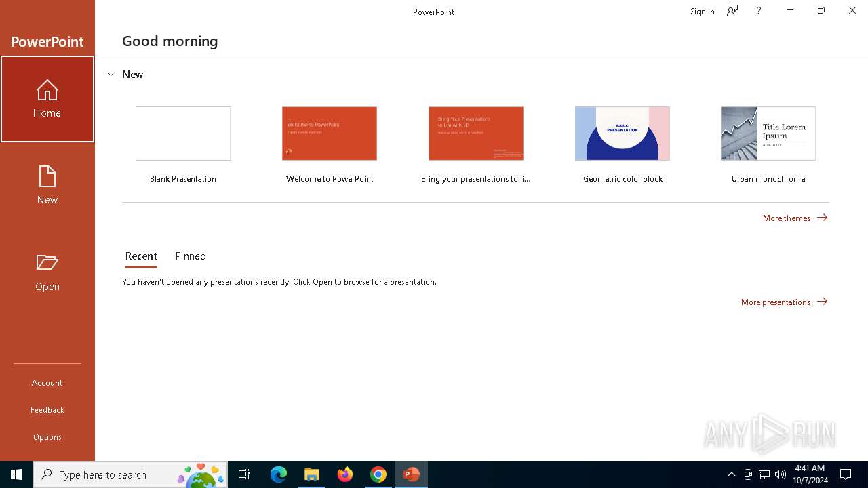Launch Google Chrome from taskbar
This screenshot has height=488, width=868.
[378, 474]
